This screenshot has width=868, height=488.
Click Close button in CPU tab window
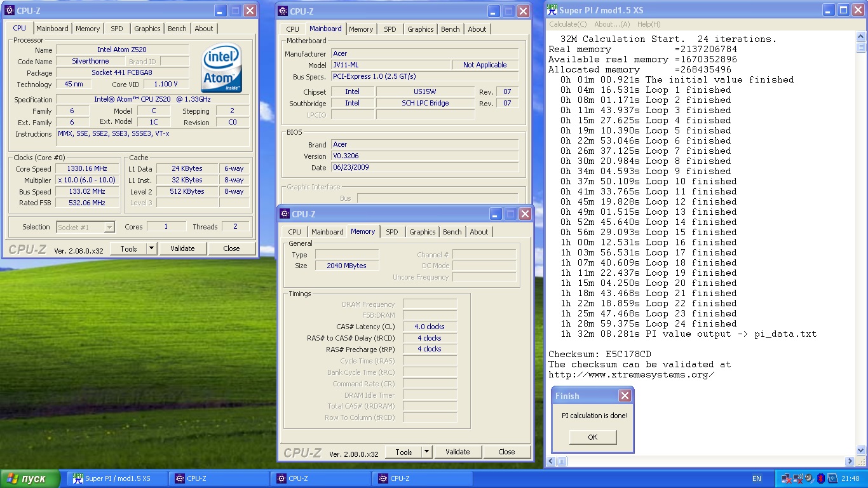[x=231, y=248]
